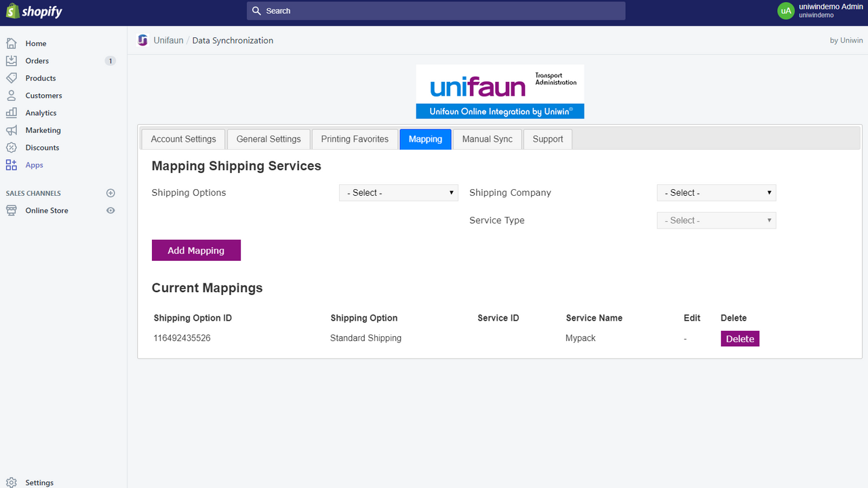Delete the Standard Shipping mapping

point(740,338)
